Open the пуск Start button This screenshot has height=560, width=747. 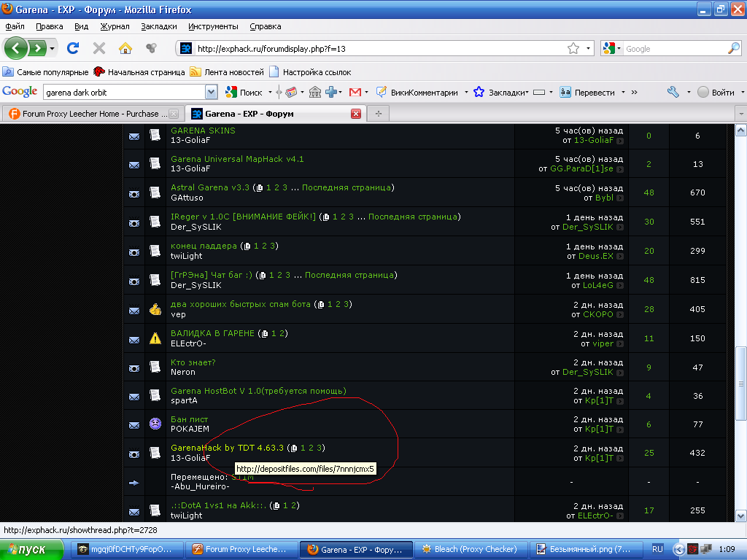[x=31, y=550]
